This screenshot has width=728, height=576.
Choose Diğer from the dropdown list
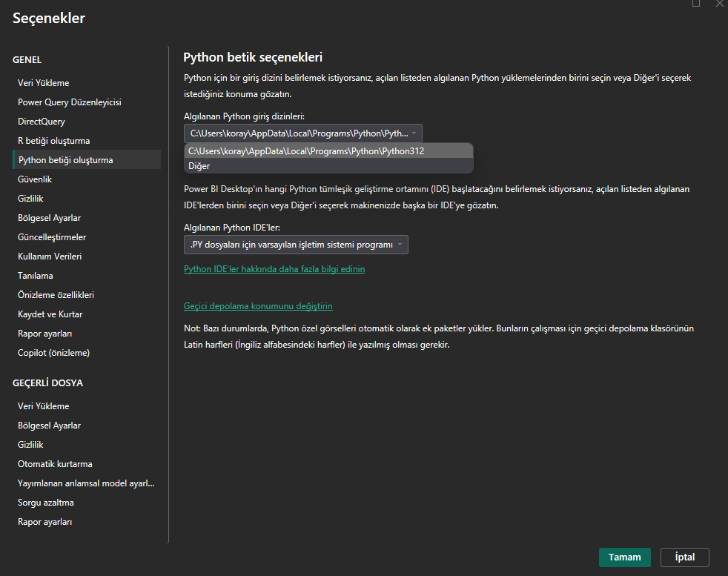(199, 166)
